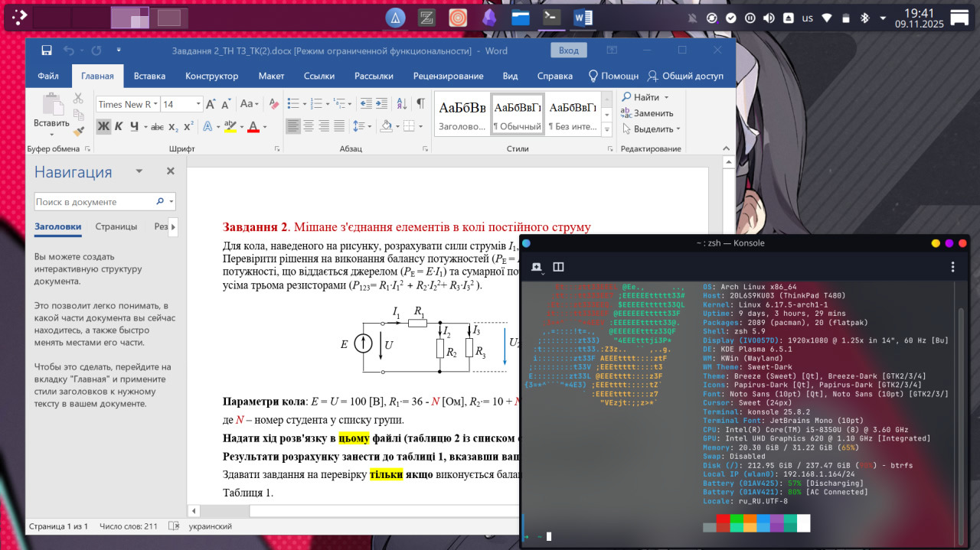
Task: Toggle Bold formatting (Ж)
Action: [x=103, y=126]
